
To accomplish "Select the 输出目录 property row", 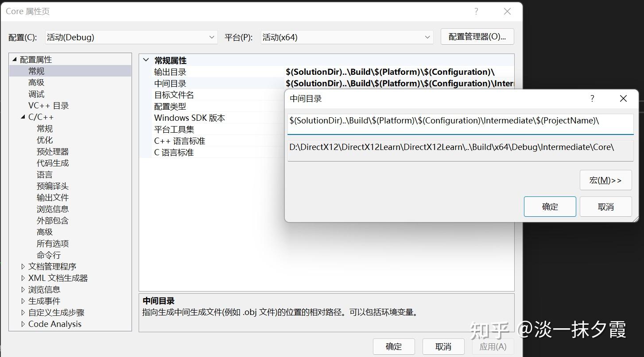I will tap(327, 72).
